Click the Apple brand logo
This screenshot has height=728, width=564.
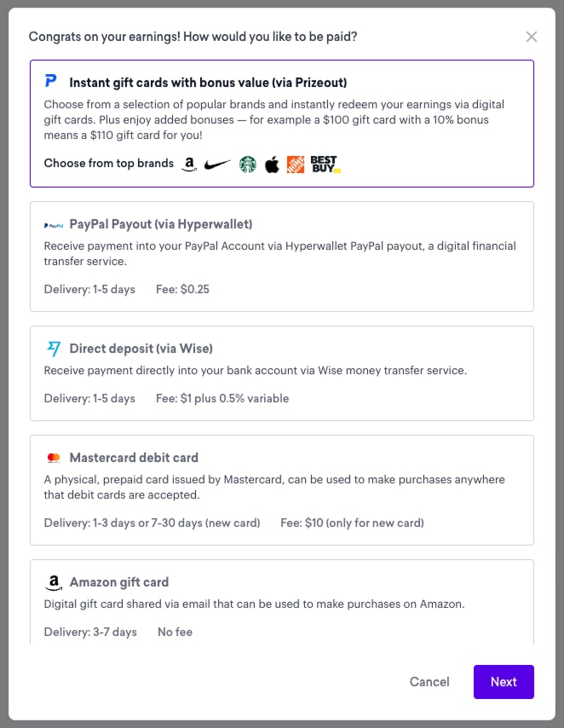tap(272, 163)
